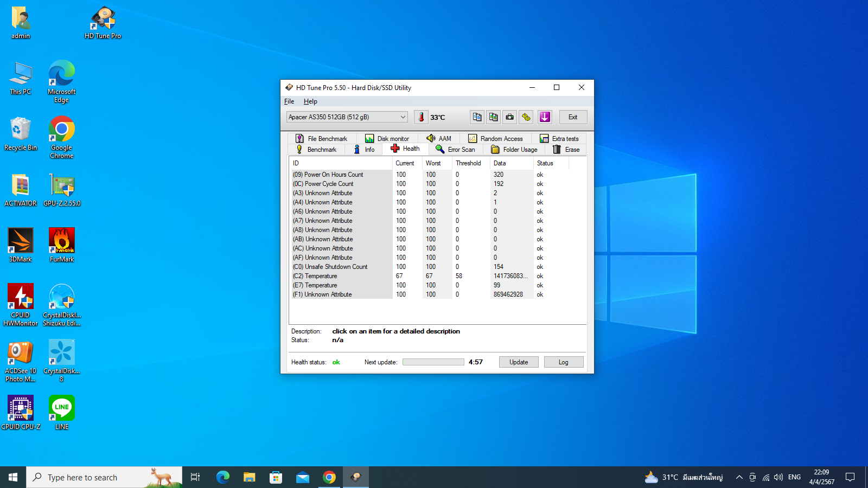Viewport: 868px width, 488px height.
Task: Select the Recycle Bin desktop icon
Action: coord(21,134)
